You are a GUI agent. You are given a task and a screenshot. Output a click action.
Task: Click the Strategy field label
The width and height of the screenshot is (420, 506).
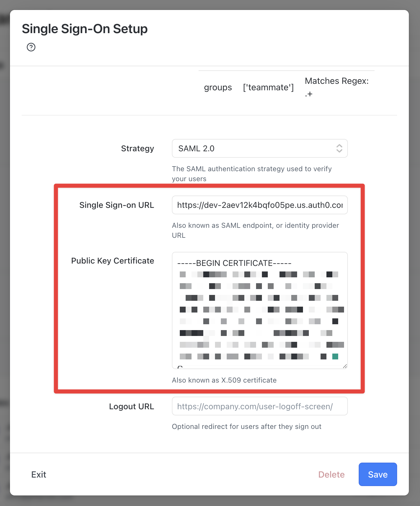(x=138, y=149)
